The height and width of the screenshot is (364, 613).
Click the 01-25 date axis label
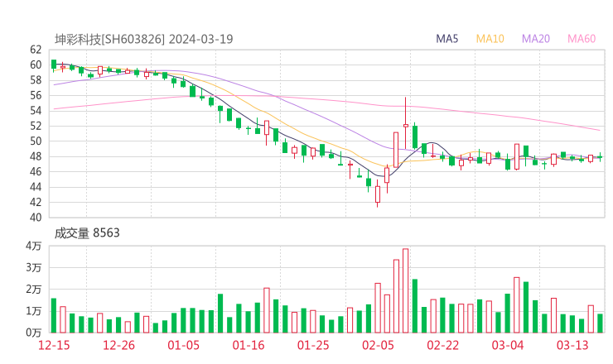point(313,345)
